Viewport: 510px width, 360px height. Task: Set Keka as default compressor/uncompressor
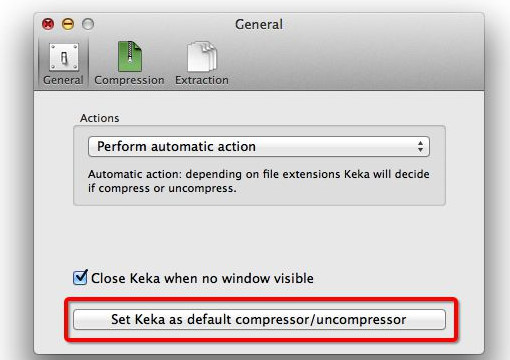click(259, 319)
